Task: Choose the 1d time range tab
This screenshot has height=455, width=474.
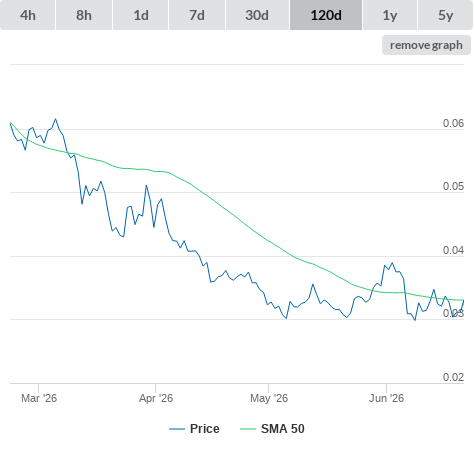Action: pos(141,15)
